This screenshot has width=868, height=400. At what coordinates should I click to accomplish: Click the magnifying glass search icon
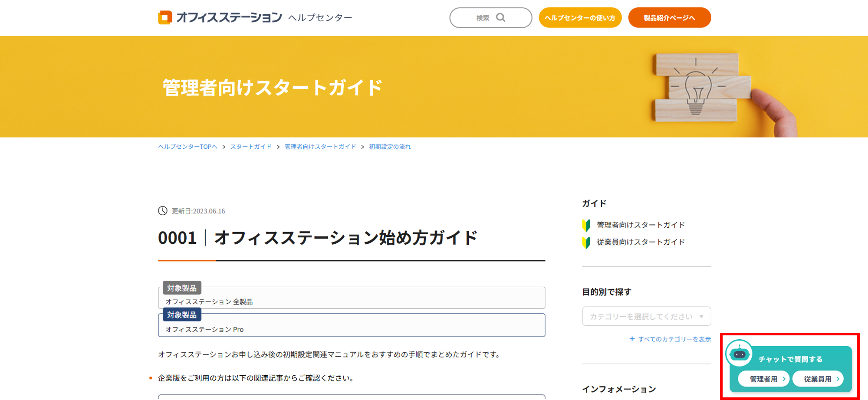pyautogui.click(x=501, y=18)
